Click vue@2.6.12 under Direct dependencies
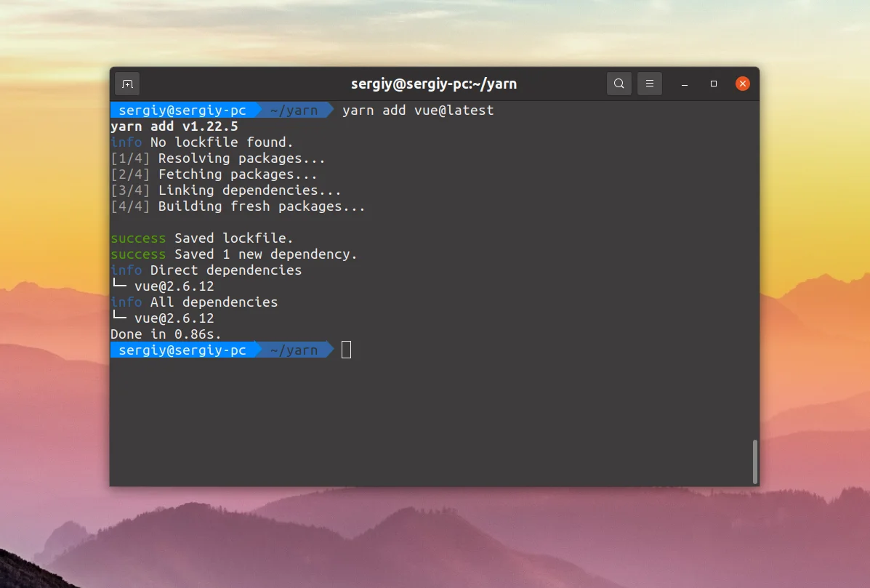The image size is (870, 588). tap(174, 287)
